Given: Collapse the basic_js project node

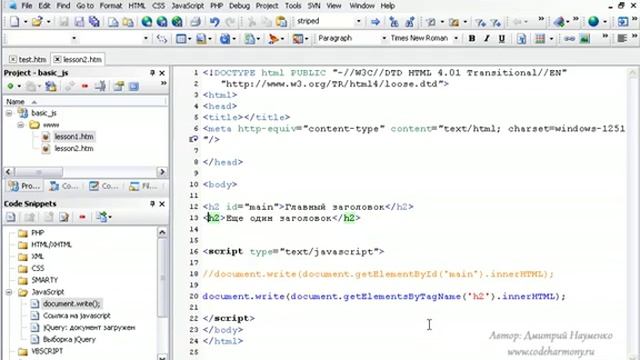Looking at the screenshot, I should tap(9, 113).
